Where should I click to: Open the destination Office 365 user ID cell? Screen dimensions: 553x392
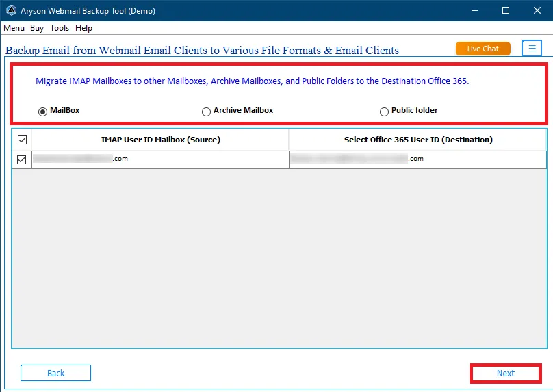pos(418,159)
